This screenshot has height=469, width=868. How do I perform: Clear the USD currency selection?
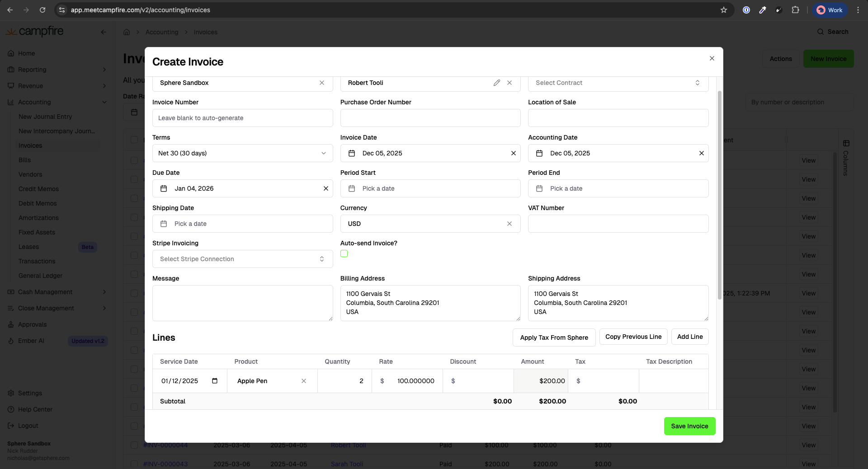509,224
